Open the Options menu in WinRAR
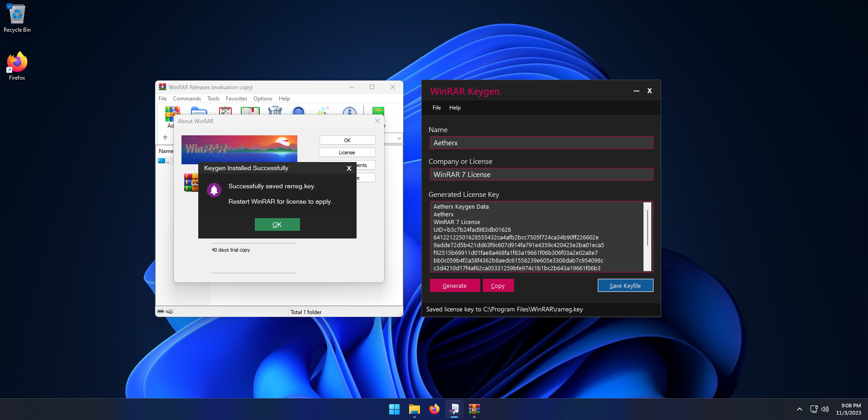The image size is (868, 420). point(263,99)
